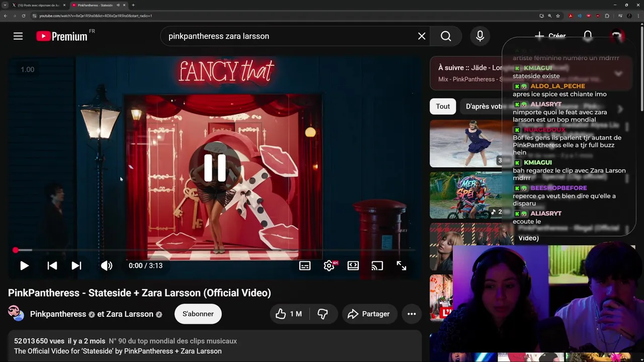The width and height of the screenshot is (644, 362).
Task: Select the D'après votre filter chip
Action: [483, 106]
